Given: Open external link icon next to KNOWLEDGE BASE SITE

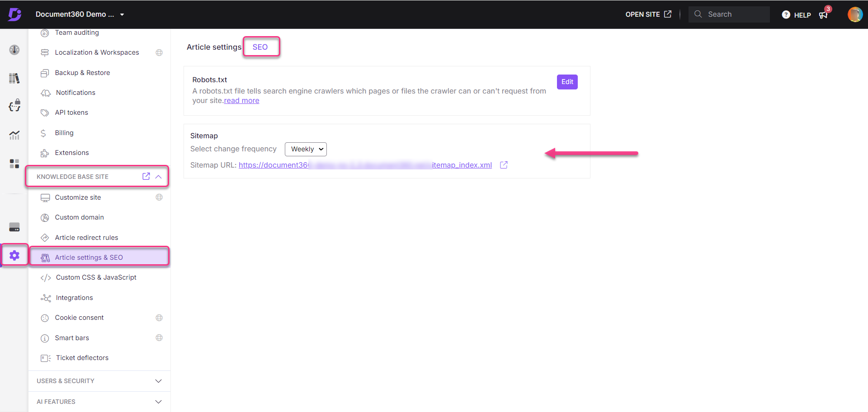Looking at the screenshot, I should 146,176.
